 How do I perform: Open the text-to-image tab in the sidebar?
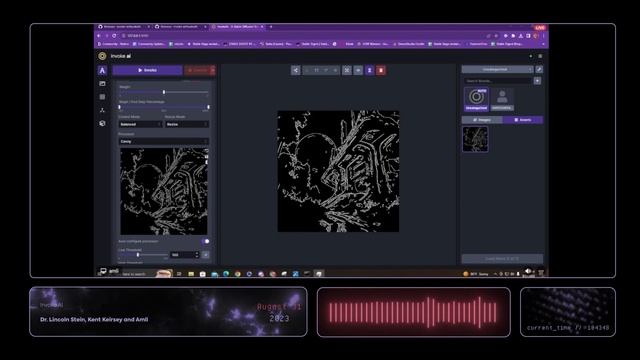click(x=102, y=70)
